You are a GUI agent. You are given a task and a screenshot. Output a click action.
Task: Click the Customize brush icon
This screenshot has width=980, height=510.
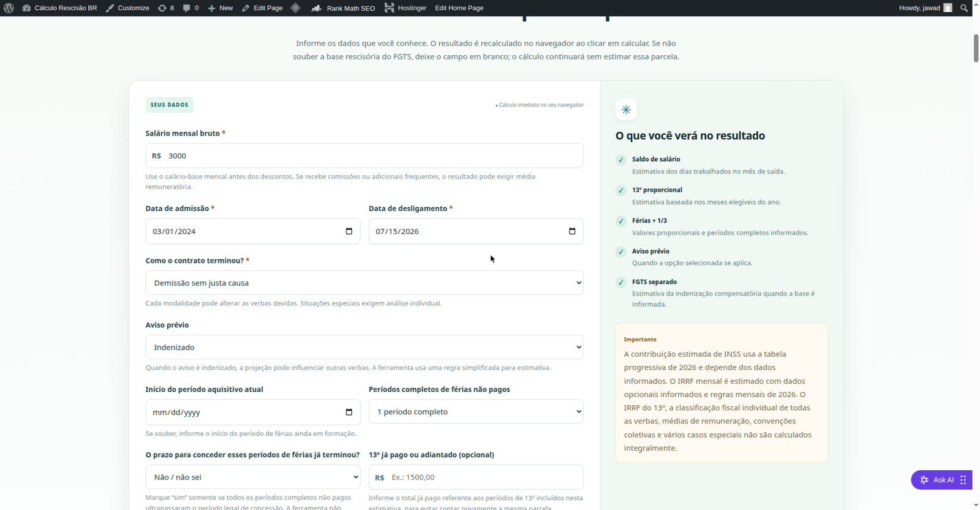coord(110,8)
